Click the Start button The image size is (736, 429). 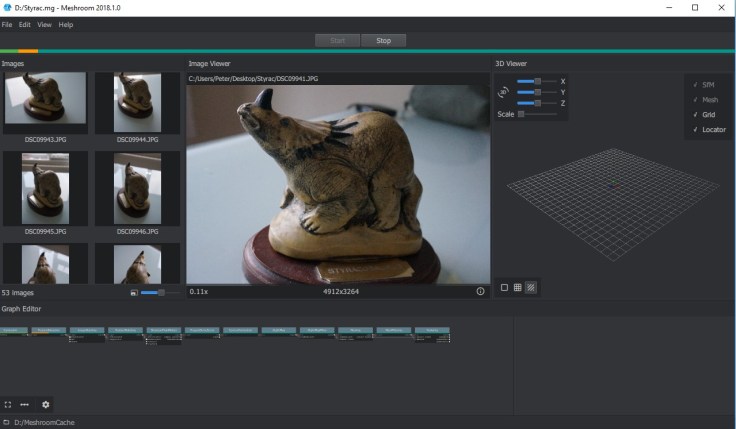(337, 41)
